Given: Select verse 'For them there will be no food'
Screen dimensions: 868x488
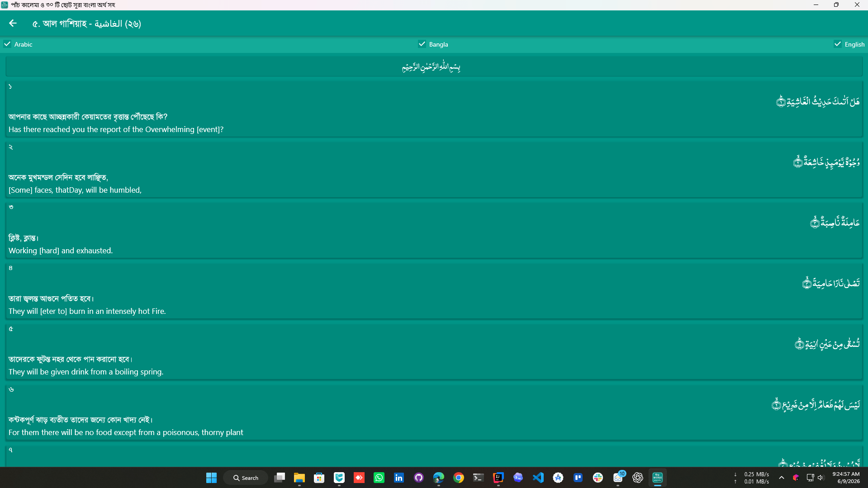Looking at the screenshot, I should click(x=434, y=412).
